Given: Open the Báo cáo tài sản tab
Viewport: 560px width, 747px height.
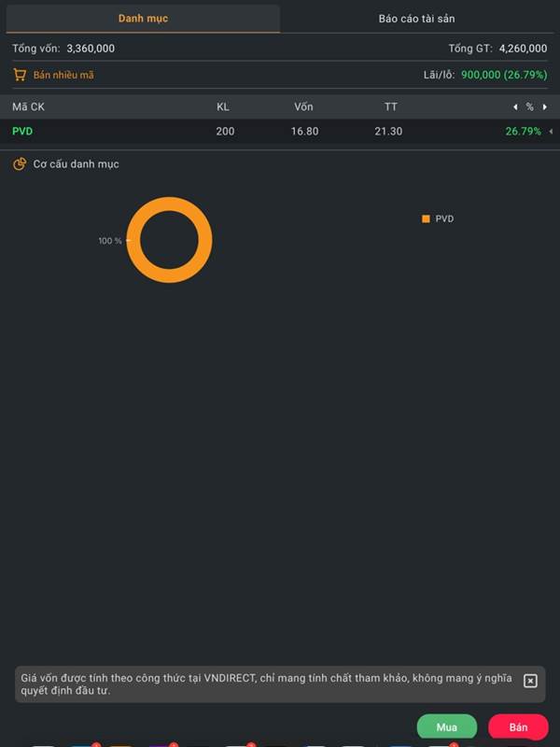Looking at the screenshot, I should pyautogui.click(x=416, y=19).
